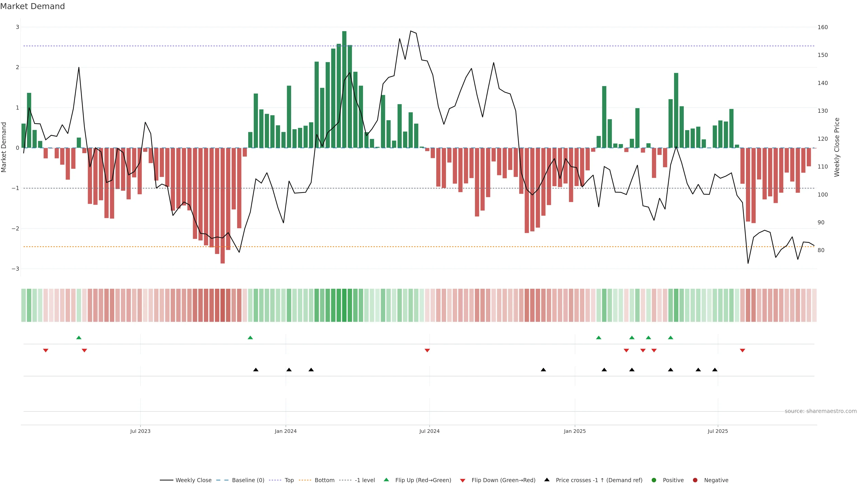
Task: Click the red flip-down marker near Jul 2024
Action: (x=427, y=351)
